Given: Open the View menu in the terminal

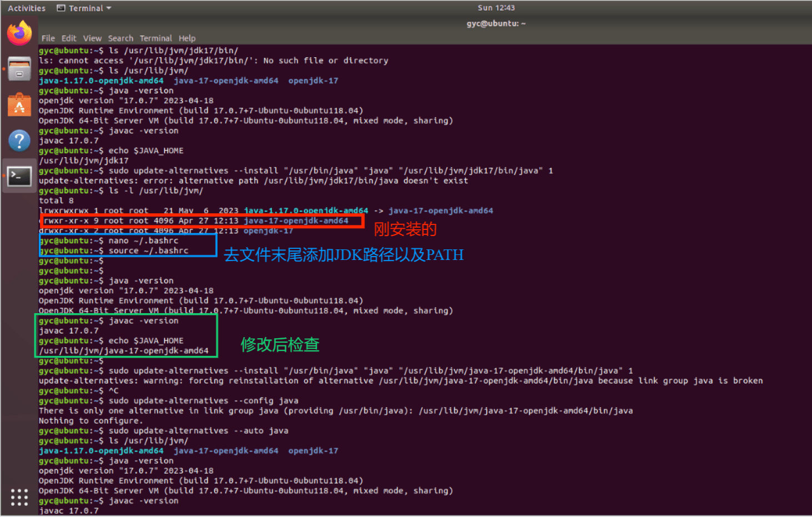Looking at the screenshot, I should (x=92, y=38).
